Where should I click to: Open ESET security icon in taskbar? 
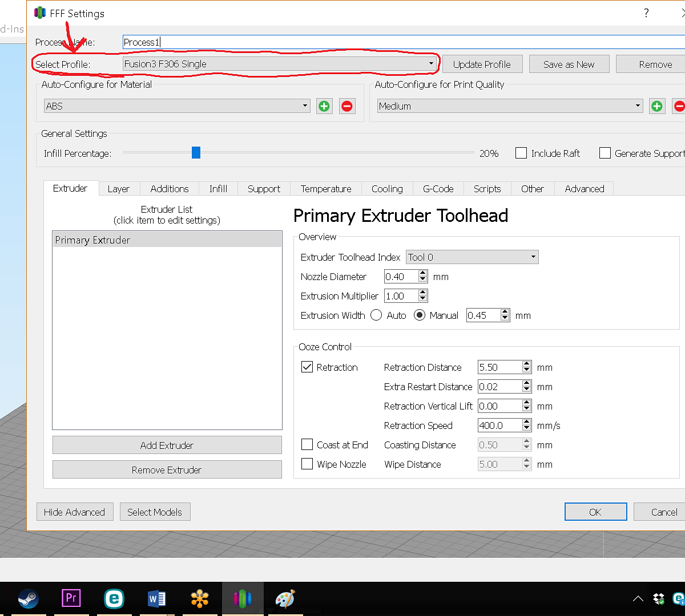point(114,599)
